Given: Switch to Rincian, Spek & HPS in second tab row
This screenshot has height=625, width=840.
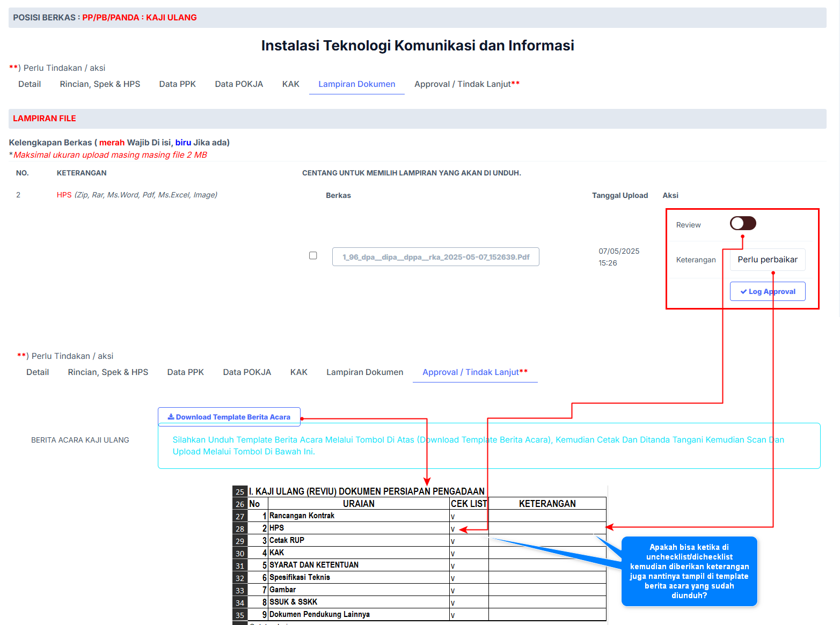Looking at the screenshot, I should pos(108,372).
